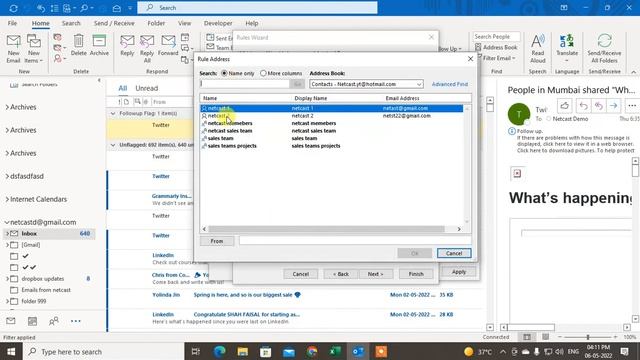The width and height of the screenshot is (640, 360).
Task: Select the netcast 2 contact row
Action: tap(332, 116)
